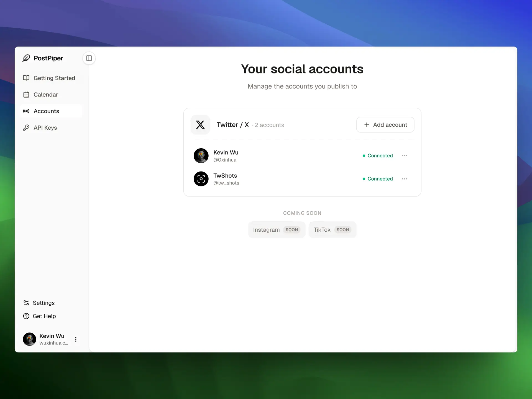The height and width of the screenshot is (399, 532).
Task: Open Get Help
Action: click(51, 316)
